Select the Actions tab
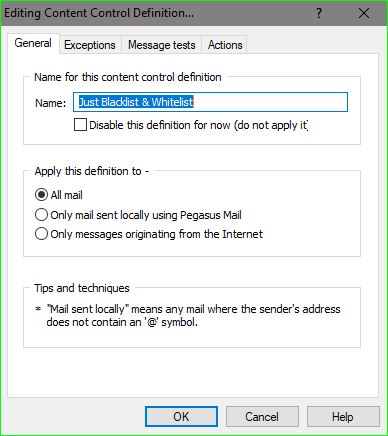The height and width of the screenshot is (436, 388). click(225, 45)
